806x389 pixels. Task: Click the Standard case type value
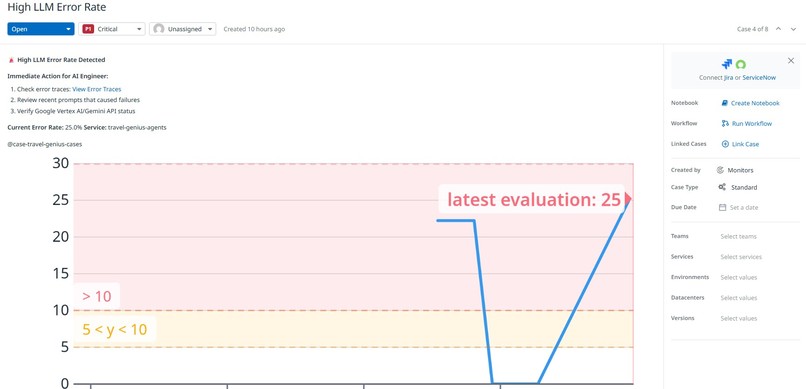744,188
